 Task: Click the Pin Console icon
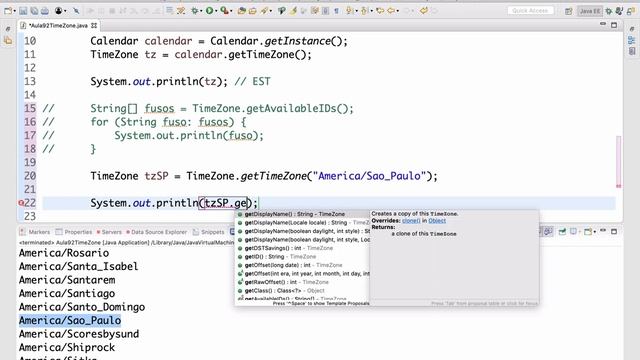click(x=562, y=232)
